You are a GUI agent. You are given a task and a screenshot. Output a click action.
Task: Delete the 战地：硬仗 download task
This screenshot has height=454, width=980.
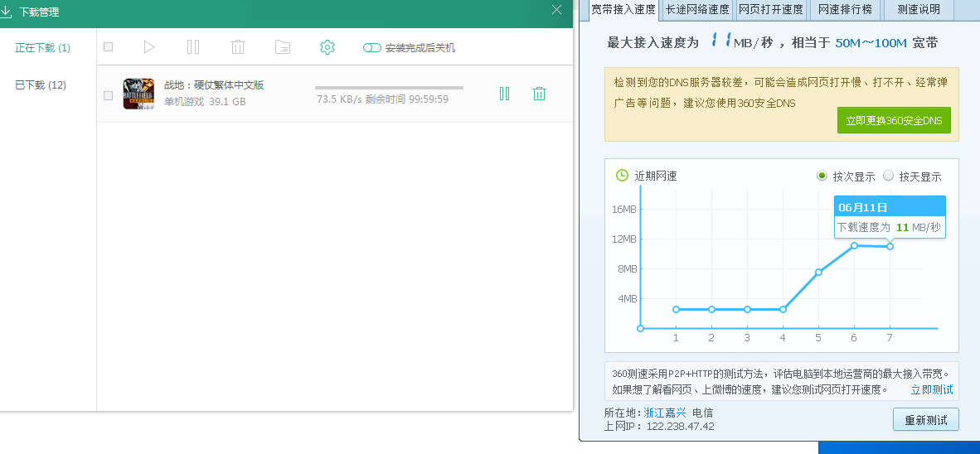(x=540, y=94)
